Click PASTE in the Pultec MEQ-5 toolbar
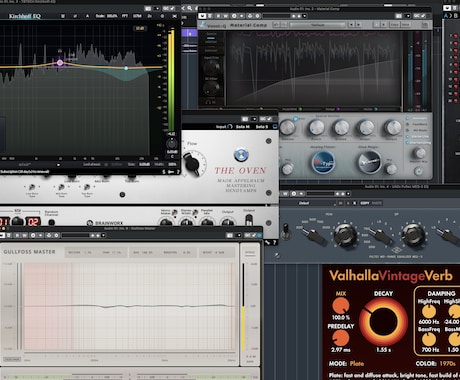Viewport: 460px width, 380px height. (x=376, y=203)
